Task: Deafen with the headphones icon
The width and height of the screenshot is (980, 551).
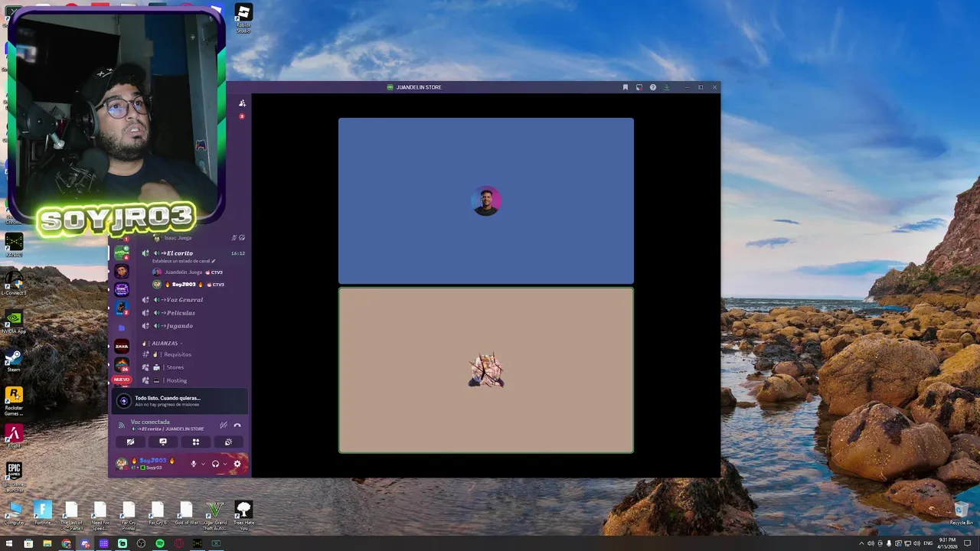Action: (x=215, y=464)
